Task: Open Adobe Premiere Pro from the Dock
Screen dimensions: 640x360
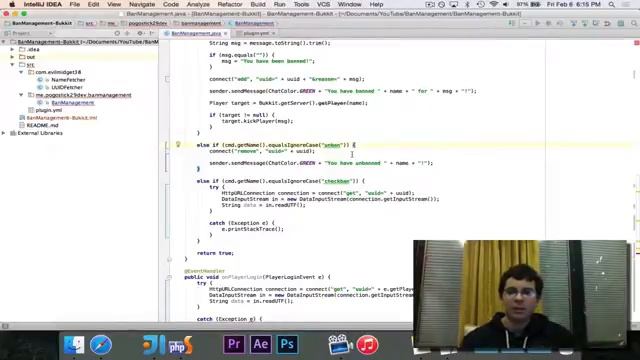Action: (x=234, y=345)
